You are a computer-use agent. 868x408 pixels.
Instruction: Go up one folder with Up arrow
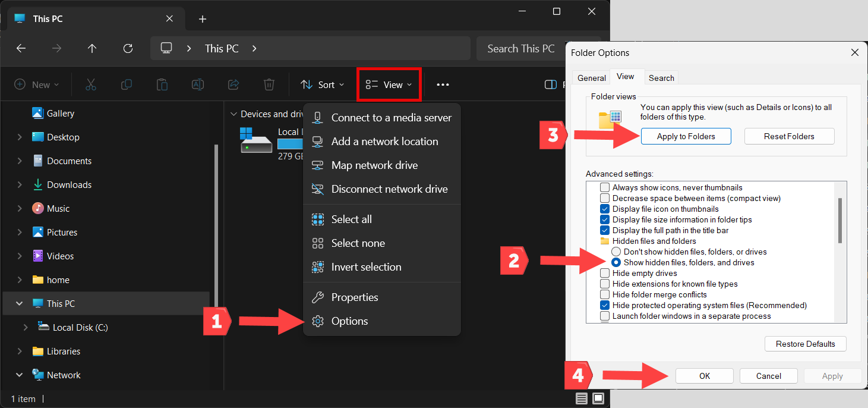coord(92,49)
